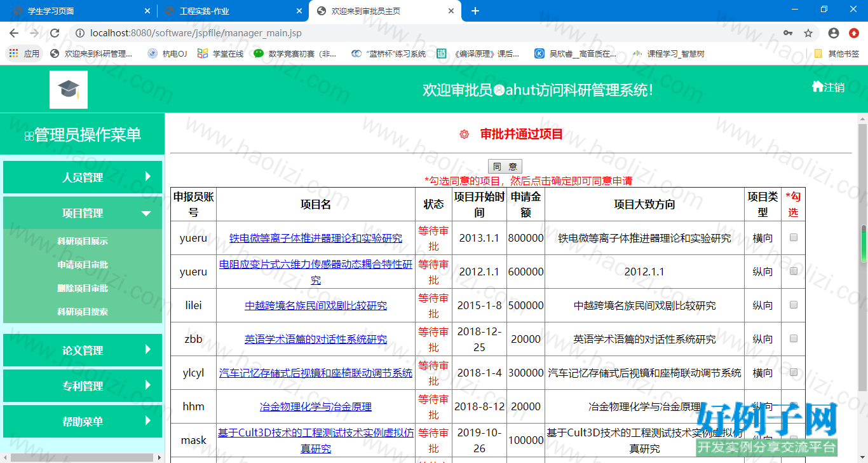Open 铁电微等离子体推进器理论和实验研究 project link
This screenshot has width=868, height=463.
[316, 238]
